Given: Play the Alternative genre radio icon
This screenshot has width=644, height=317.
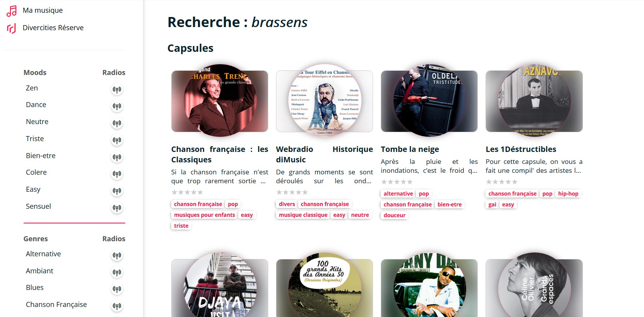Looking at the screenshot, I should (117, 256).
